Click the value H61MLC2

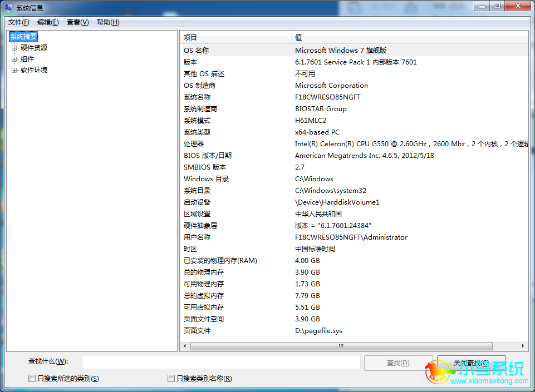click(x=311, y=120)
